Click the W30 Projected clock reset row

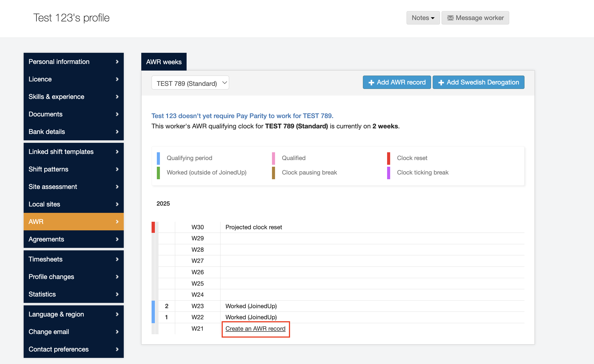(x=253, y=227)
